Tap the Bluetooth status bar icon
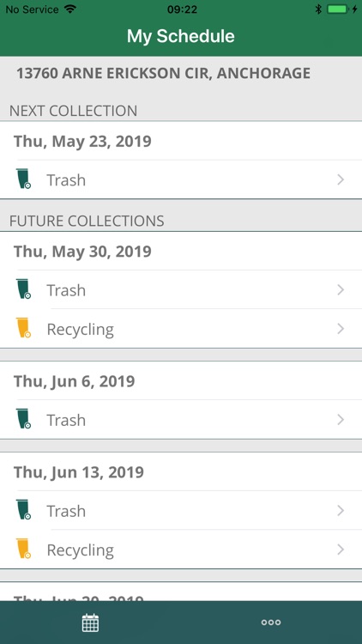 pos(318,9)
